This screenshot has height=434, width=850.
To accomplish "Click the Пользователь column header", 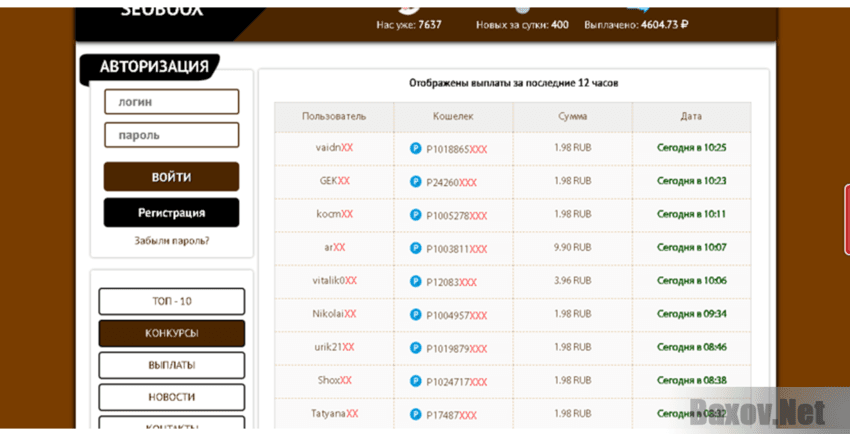I will tap(334, 117).
